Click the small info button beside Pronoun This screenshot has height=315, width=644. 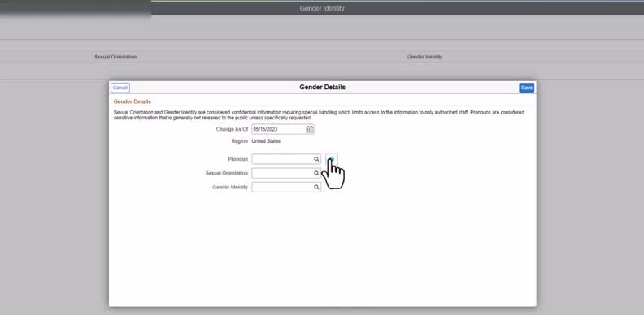332,159
